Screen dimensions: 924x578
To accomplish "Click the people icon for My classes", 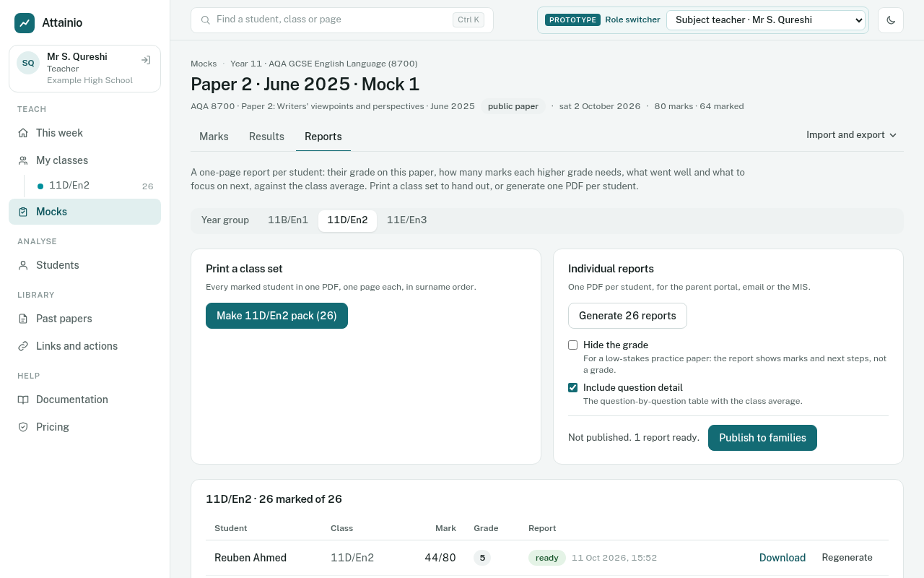I will [23, 160].
